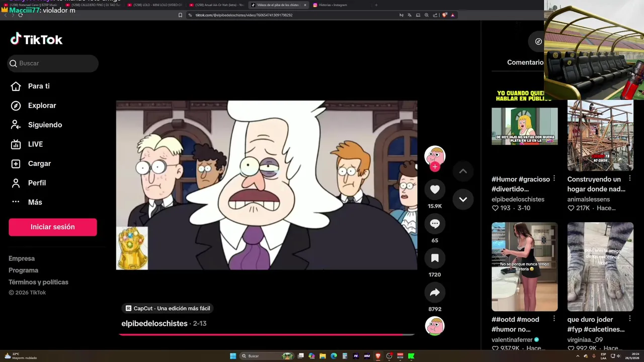Like the #Humor video showing 193 likes

[495, 208]
